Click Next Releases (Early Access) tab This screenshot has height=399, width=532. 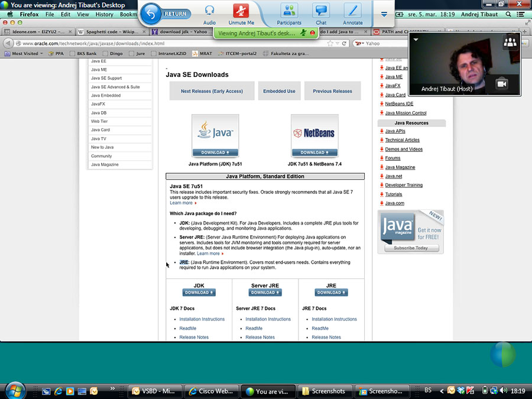click(x=212, y=91)
